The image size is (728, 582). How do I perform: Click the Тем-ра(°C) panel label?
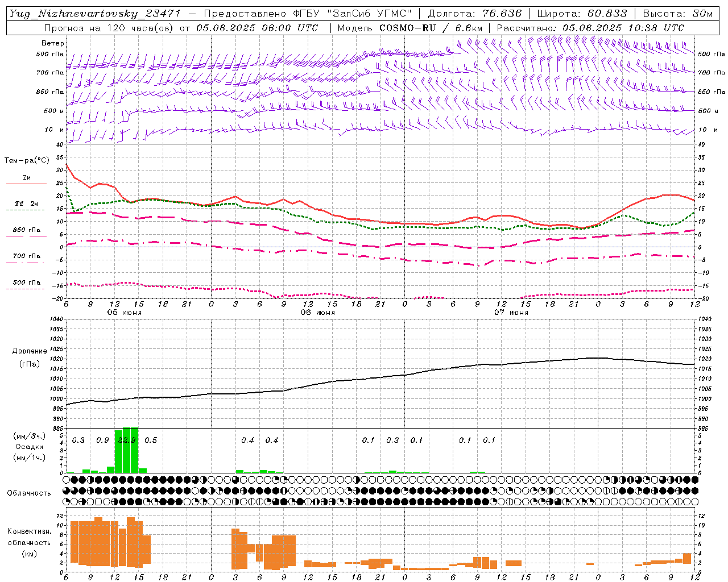27,161
